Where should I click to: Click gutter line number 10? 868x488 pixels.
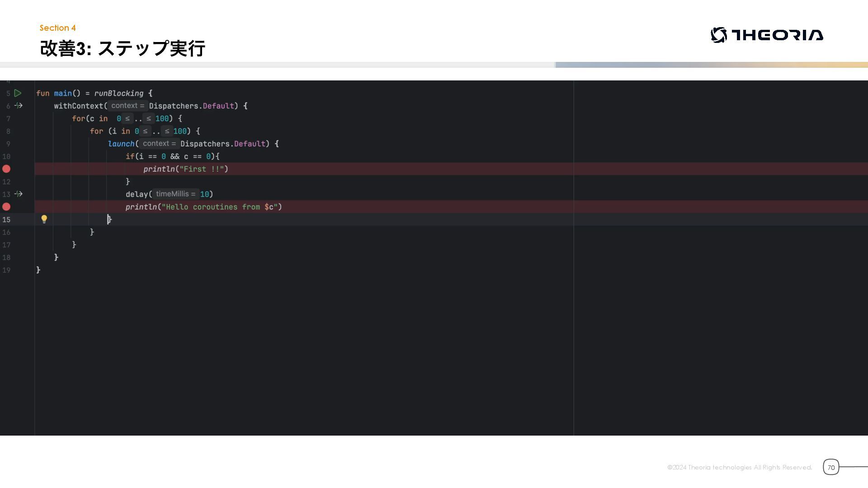(x=6, y=156)
